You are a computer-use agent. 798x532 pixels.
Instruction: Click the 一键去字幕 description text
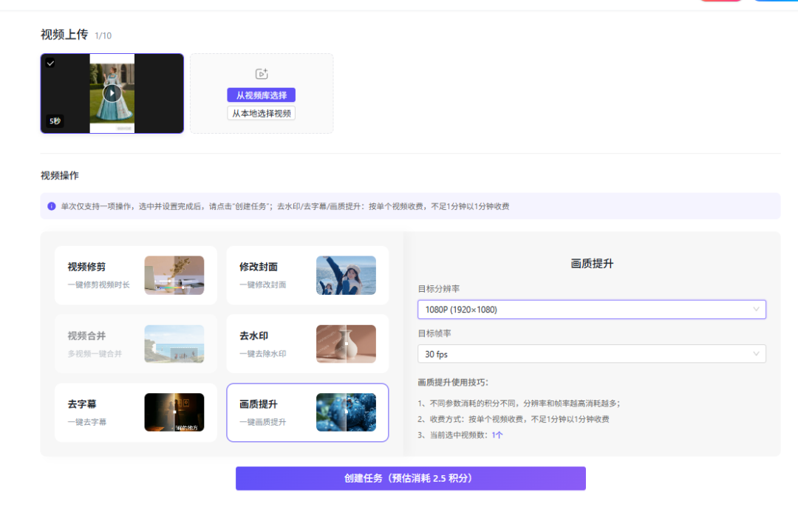(x=87, y=422)
